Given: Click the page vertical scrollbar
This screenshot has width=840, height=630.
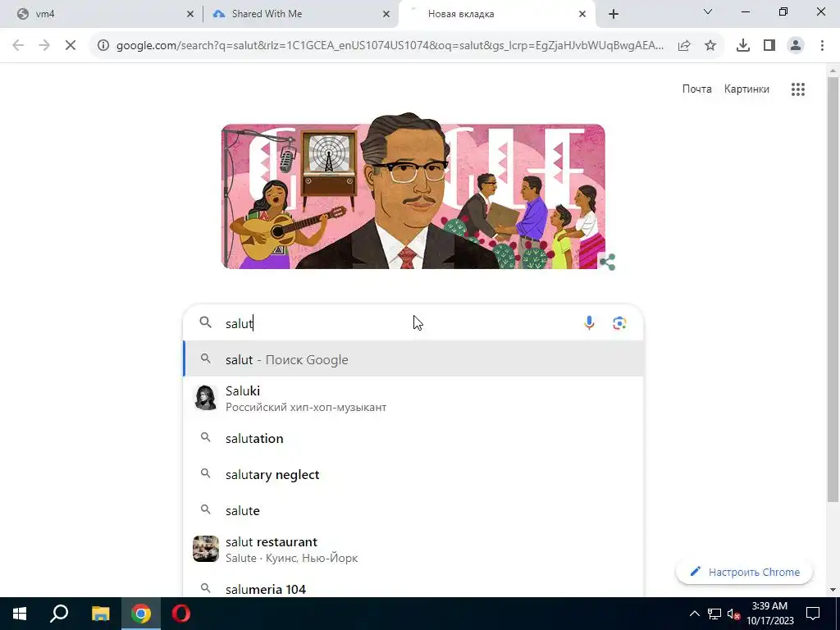Looking at the screenshot, I should coord(833,290).
